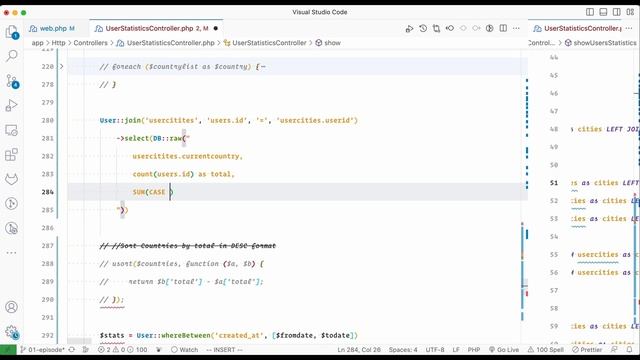This screenshot has width=640, height=360.
Task: Open Source Control view in activity bar
Action: click(x=12, y=81)
